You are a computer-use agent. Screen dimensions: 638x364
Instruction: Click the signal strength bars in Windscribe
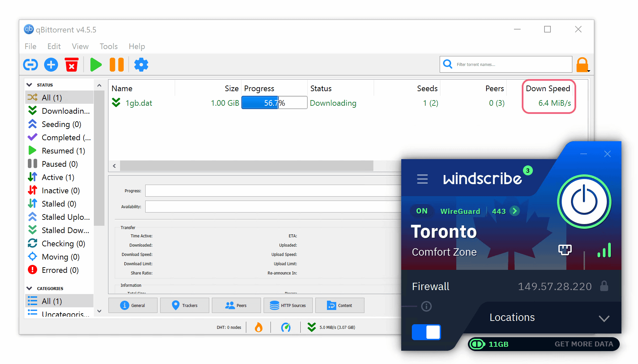point(604,250)
